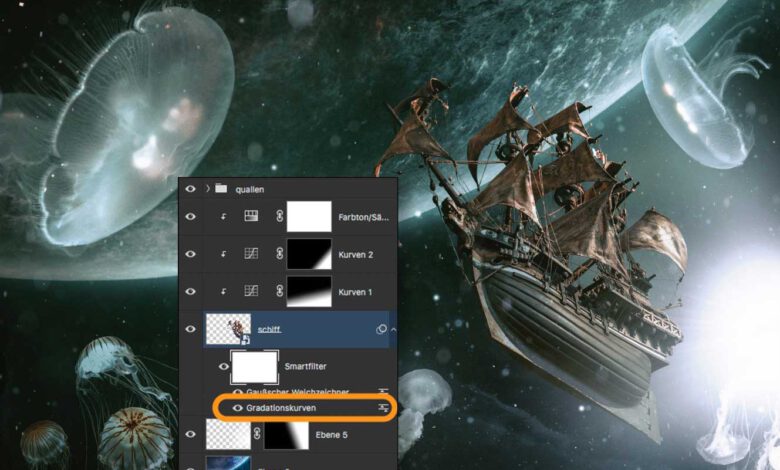Viewport: 780px width, 470px height.
Task: Open the Gaußscher Weichzeichner filter entry
Action: (297, 392)
